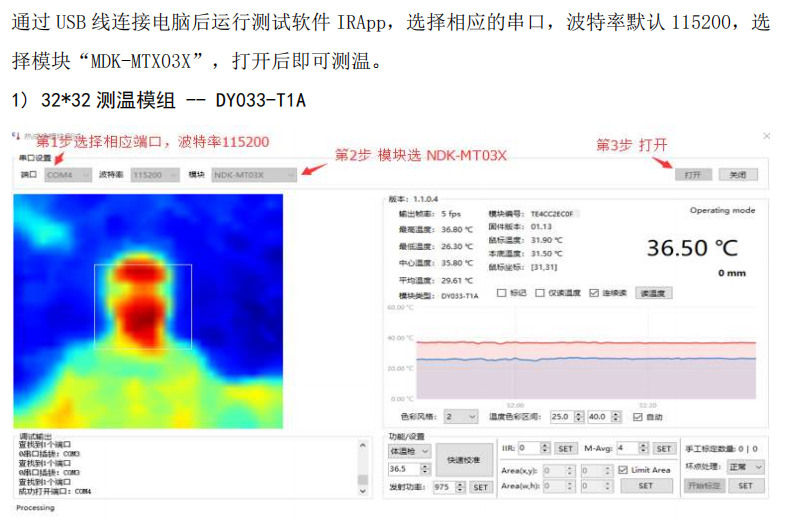Open the COM4 port dropdown

click(68, 174)
